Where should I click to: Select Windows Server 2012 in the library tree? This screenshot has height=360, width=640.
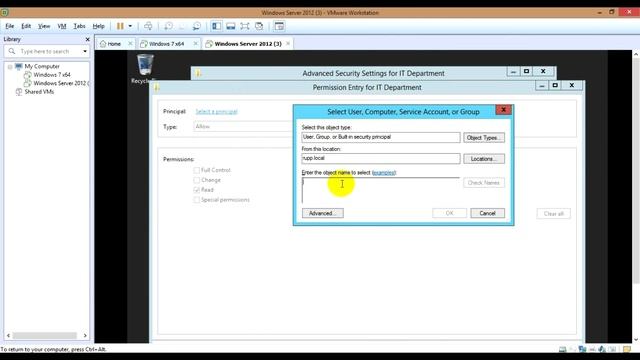61,83
